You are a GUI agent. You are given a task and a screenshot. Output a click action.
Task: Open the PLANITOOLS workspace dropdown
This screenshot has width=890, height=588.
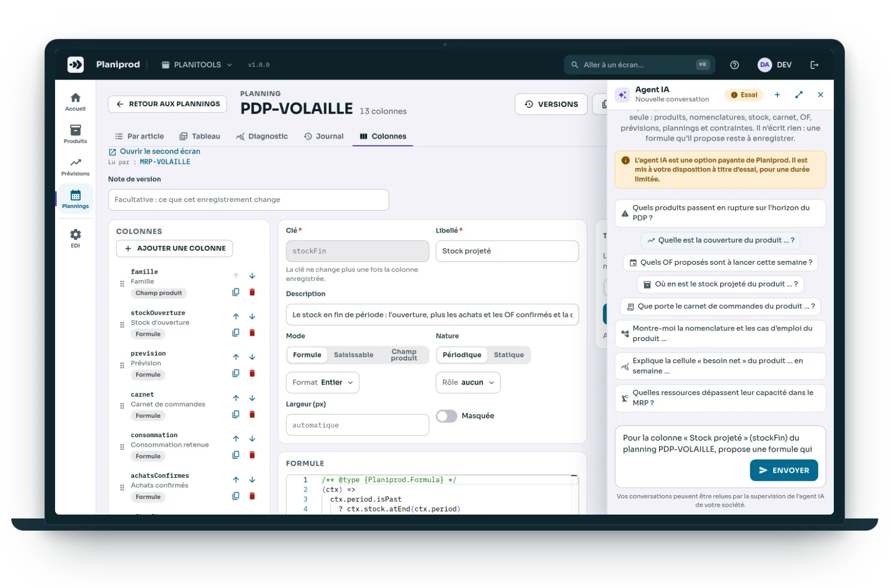196,65
